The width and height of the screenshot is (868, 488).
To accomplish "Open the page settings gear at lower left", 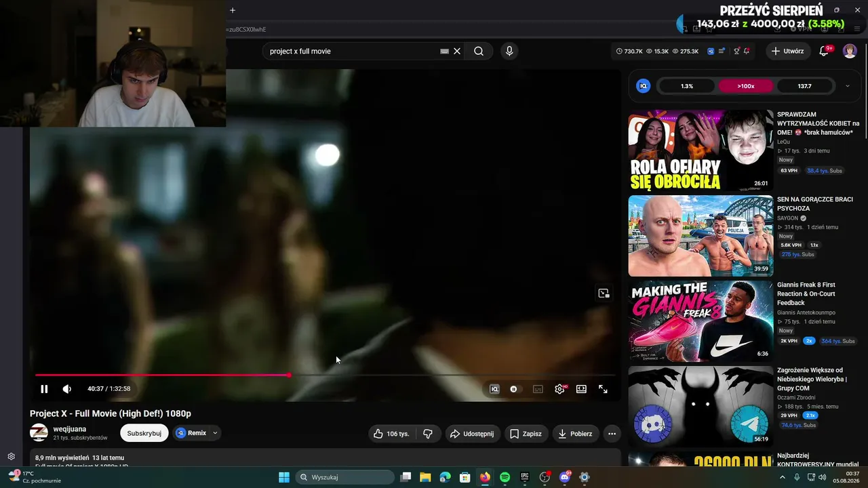I will (x=11, y=456).
